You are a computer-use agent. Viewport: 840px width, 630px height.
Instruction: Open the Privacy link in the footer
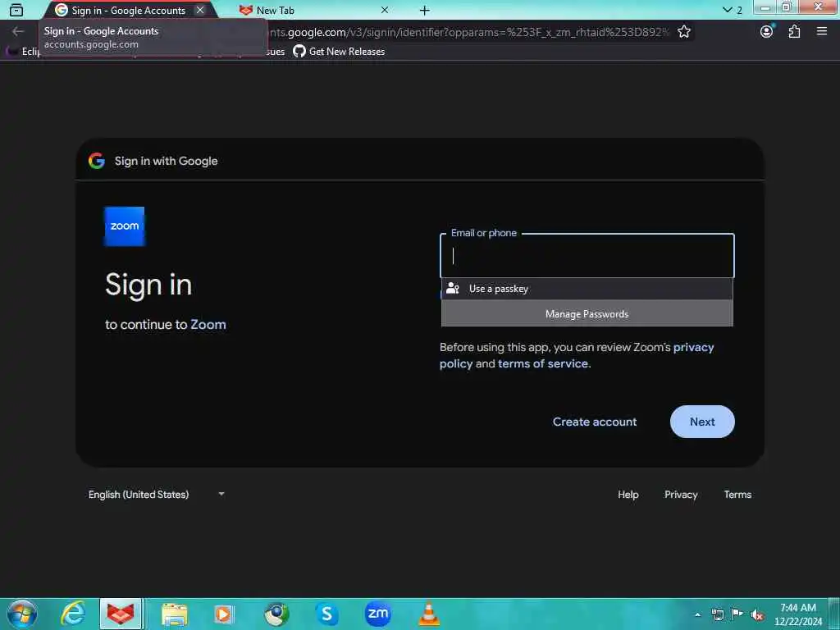(x=681, y=495)
